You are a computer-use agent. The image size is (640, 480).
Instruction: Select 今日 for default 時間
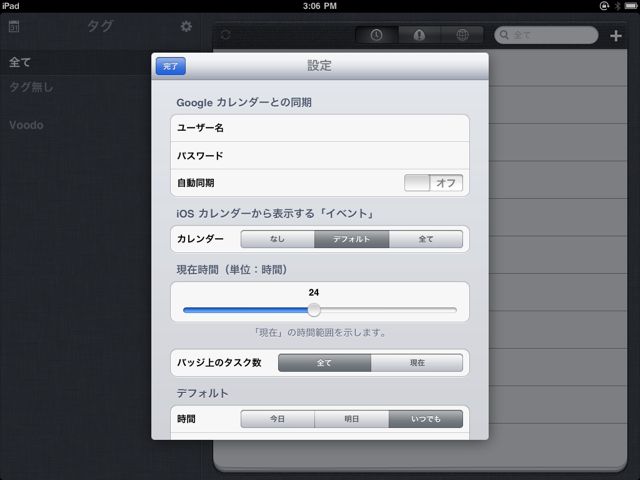coord(278,419)
